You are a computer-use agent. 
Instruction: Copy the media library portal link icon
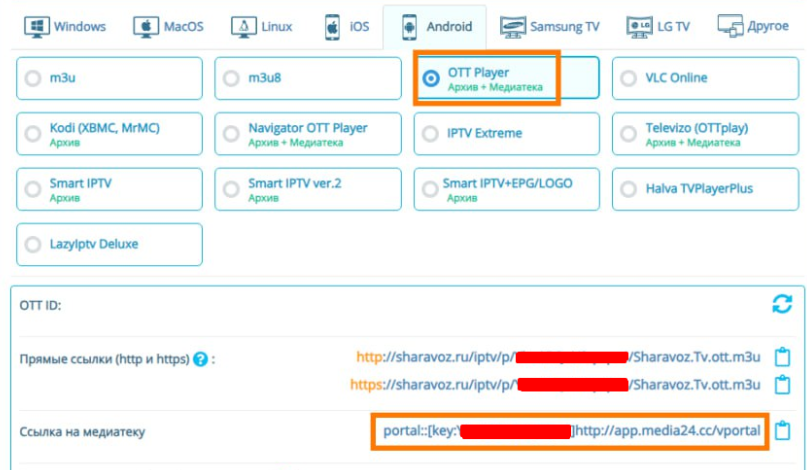click(782, 430)
